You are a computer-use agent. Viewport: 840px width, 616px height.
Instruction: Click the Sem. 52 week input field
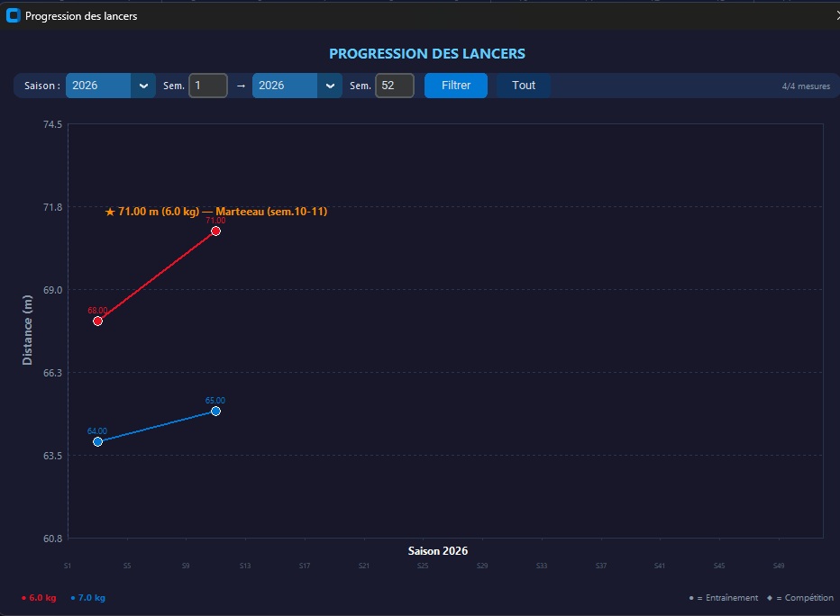click(x=397, y=85)
